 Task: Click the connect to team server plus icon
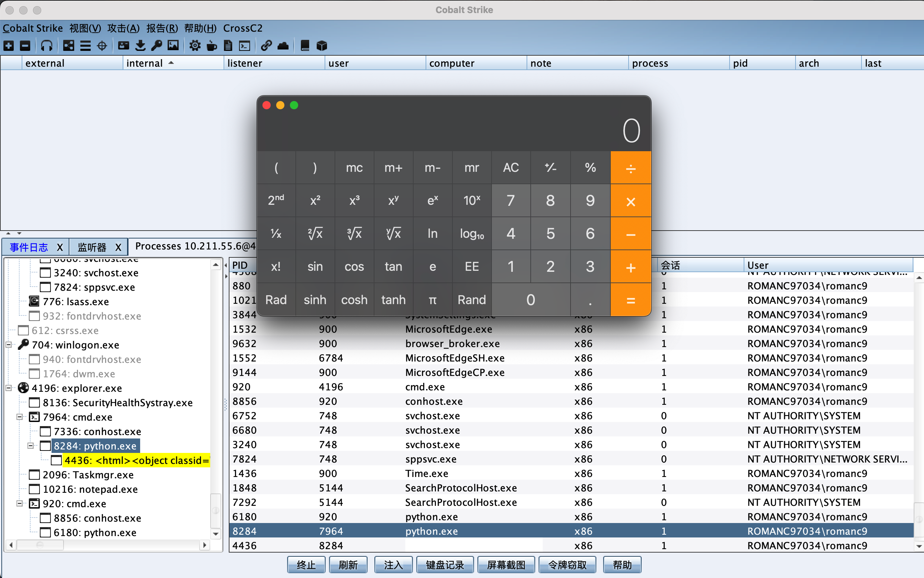coord(8,46)
